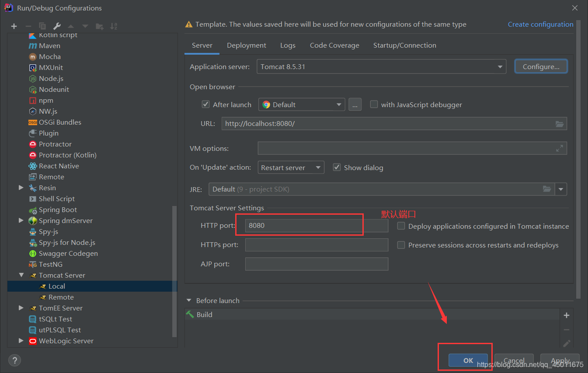This screenshot has width=588, height=373.
Task: Click the Configure... button
Action: tap(541, 66)
